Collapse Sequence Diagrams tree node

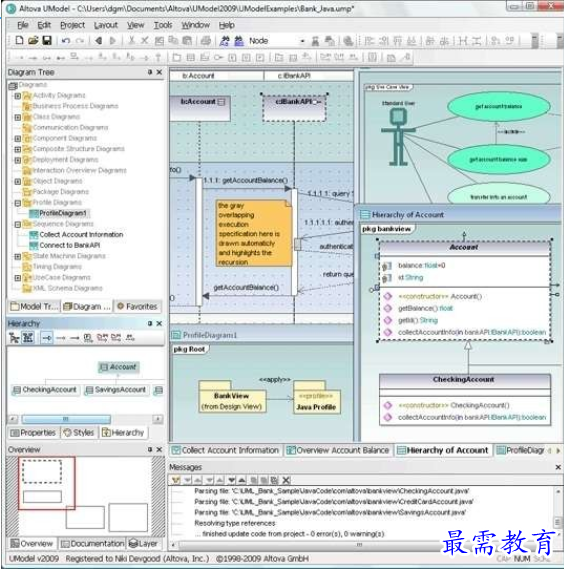(x=17, y=224)
